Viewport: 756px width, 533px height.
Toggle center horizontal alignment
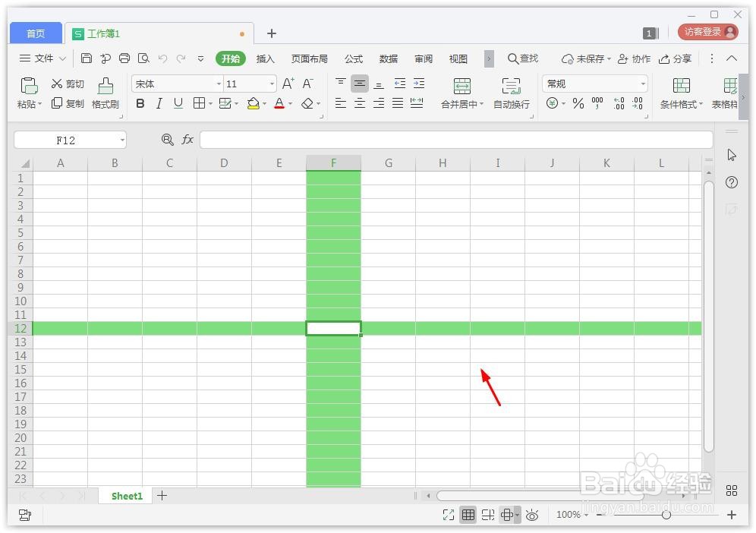point(360,102)
